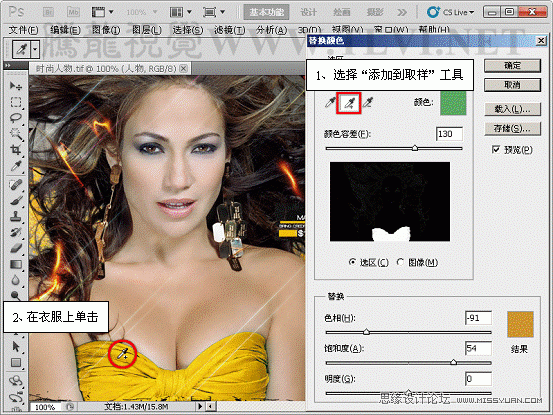
Task: Select the Clone Stamp tool
Action: (x=16, y=216)
